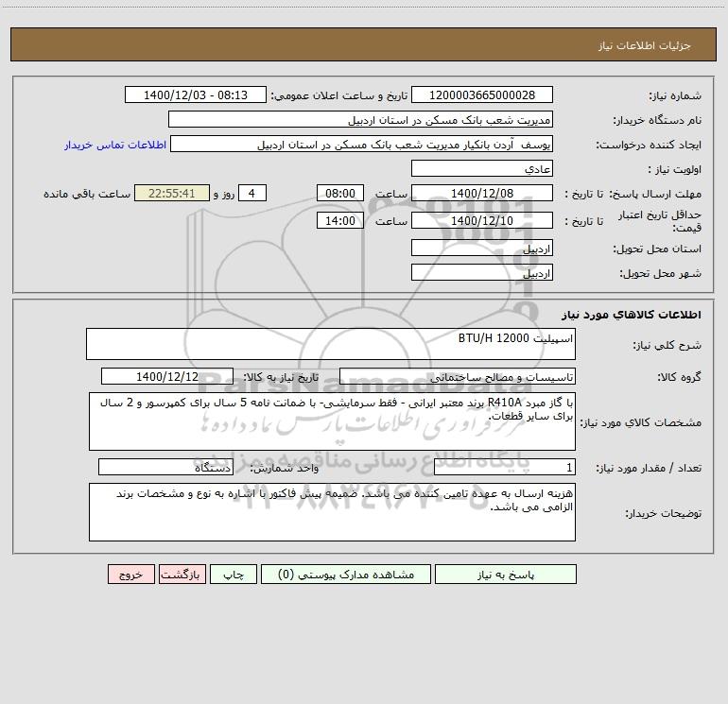Click price validity time 14:00
Viewport: 728px width, 704px height.
[x=339, y=220]
